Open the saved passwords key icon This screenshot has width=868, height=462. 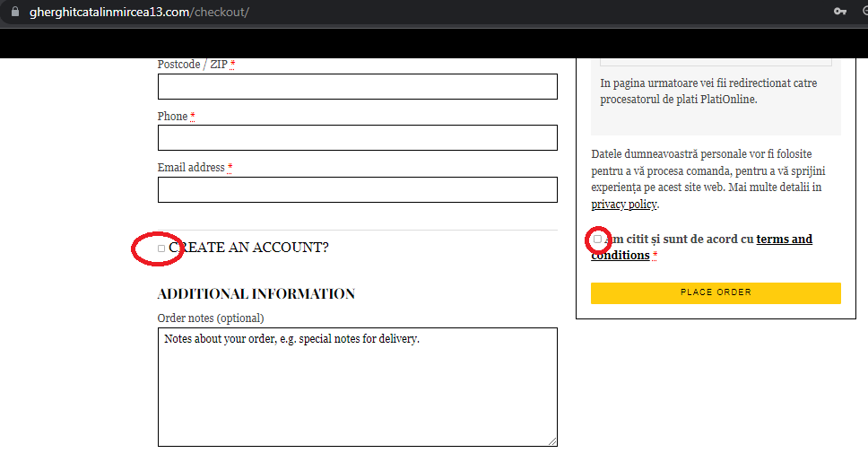click(x=840, y=12)
